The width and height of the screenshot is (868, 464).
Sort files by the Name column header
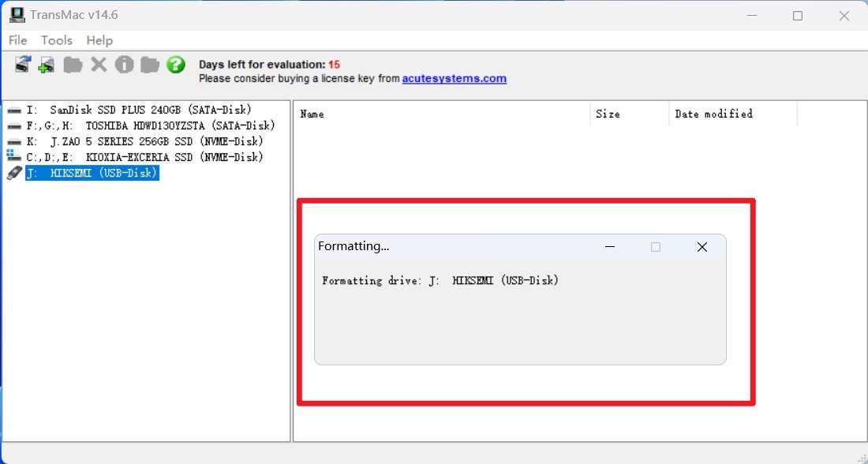tap(442, 114)
